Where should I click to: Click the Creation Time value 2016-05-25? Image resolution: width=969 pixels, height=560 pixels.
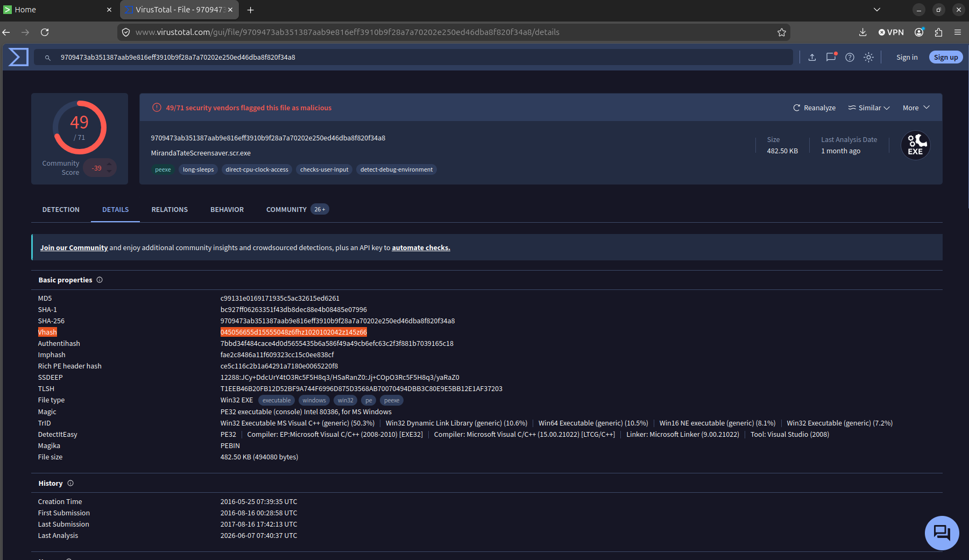[259, 501]
